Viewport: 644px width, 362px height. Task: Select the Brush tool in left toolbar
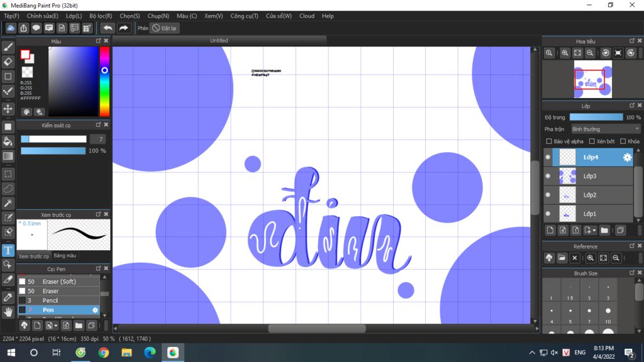pos(8,47)
